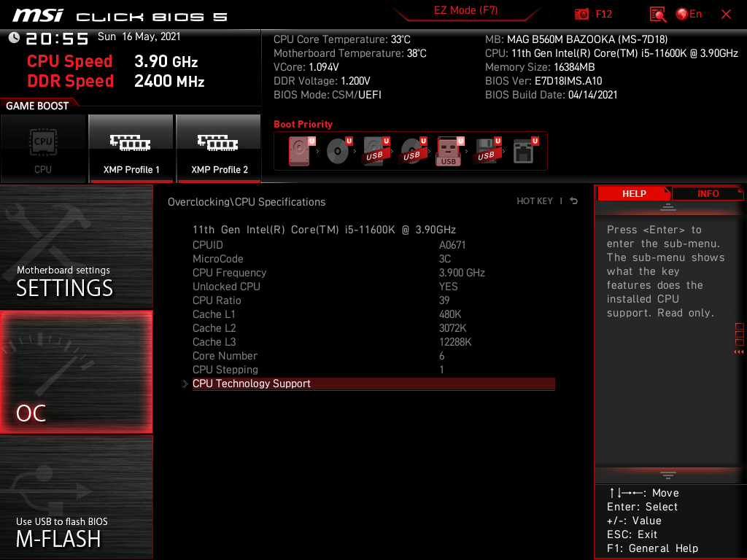
Task: Open the BIOS search magnifier icon
Action: 658,15
